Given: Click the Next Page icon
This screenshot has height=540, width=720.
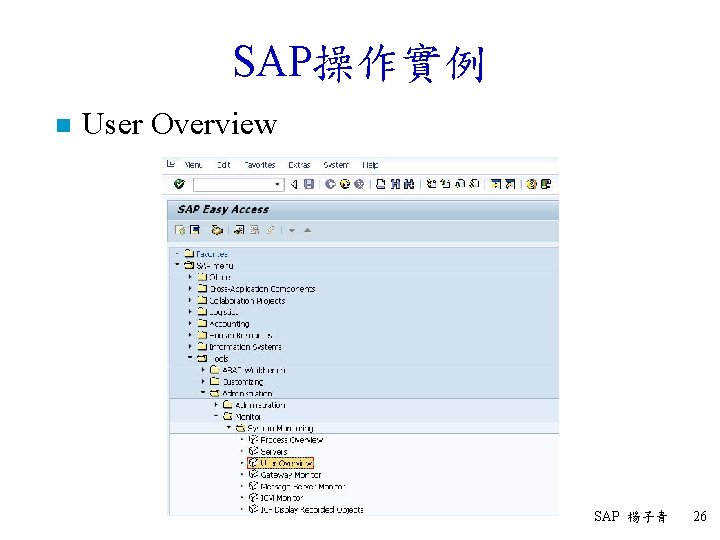Looking at the screenshot, I should [460, 184].
